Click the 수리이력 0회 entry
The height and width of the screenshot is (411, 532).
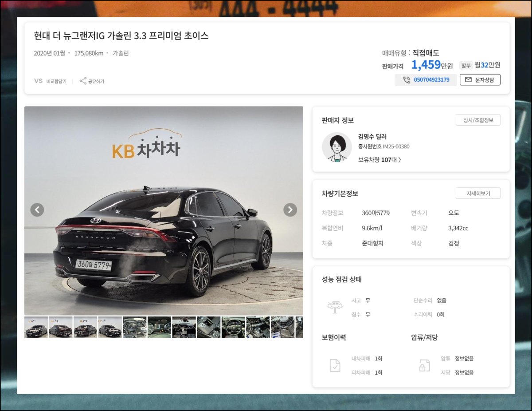[429, 315]
